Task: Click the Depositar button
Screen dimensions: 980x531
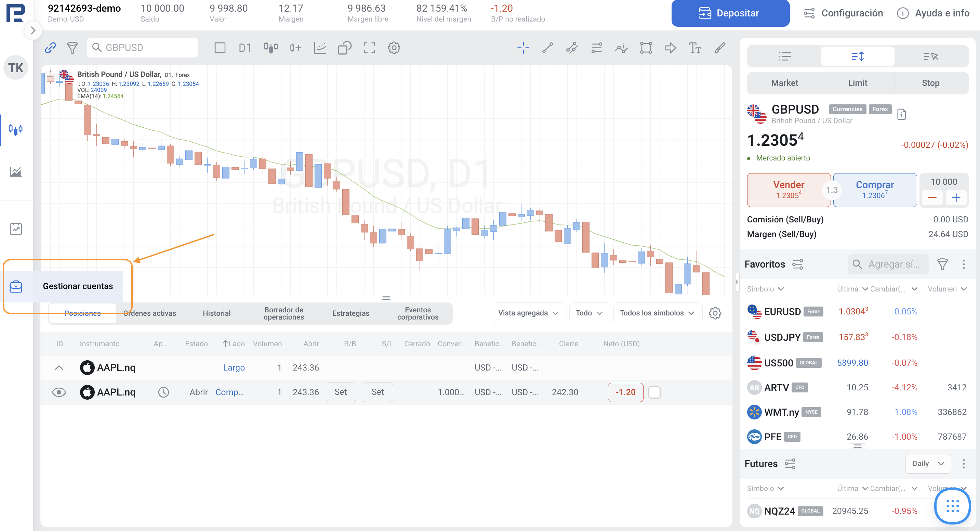Action: coord(730,13)
